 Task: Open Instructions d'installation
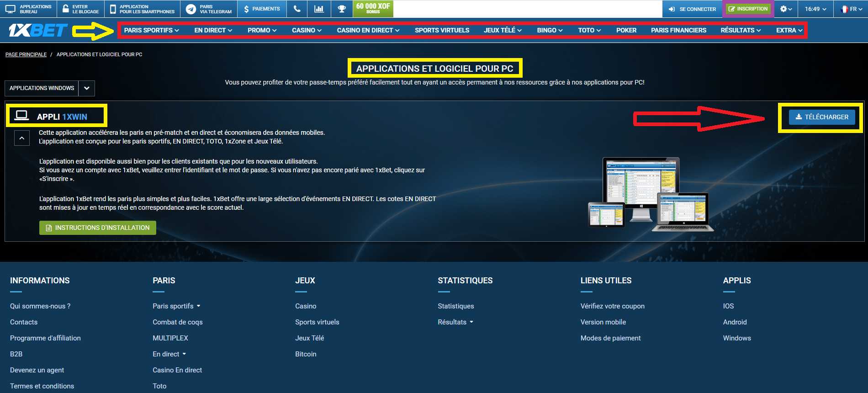98,228
